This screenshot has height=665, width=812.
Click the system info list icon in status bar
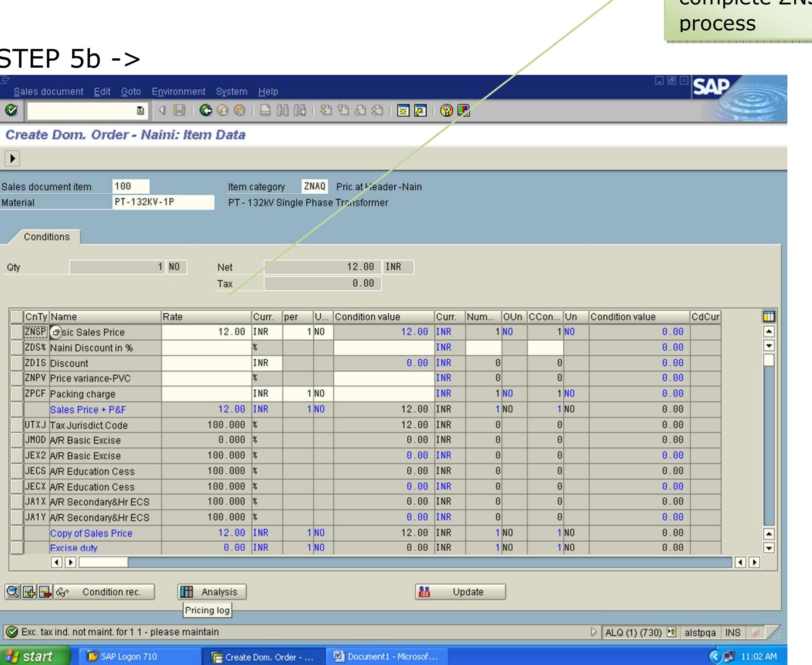pyautogui.click(x=671, y=632)
